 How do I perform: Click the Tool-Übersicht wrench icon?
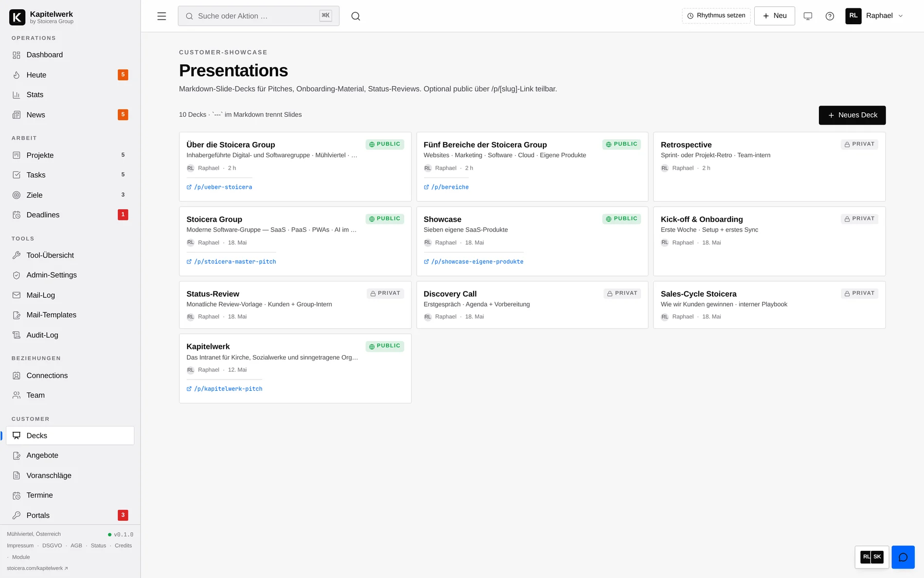17,255
